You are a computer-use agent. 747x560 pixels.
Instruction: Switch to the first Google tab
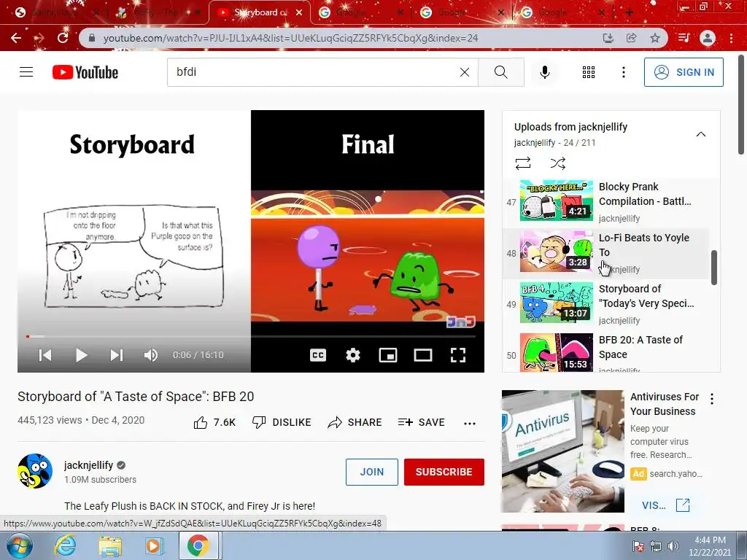[360, 13]
